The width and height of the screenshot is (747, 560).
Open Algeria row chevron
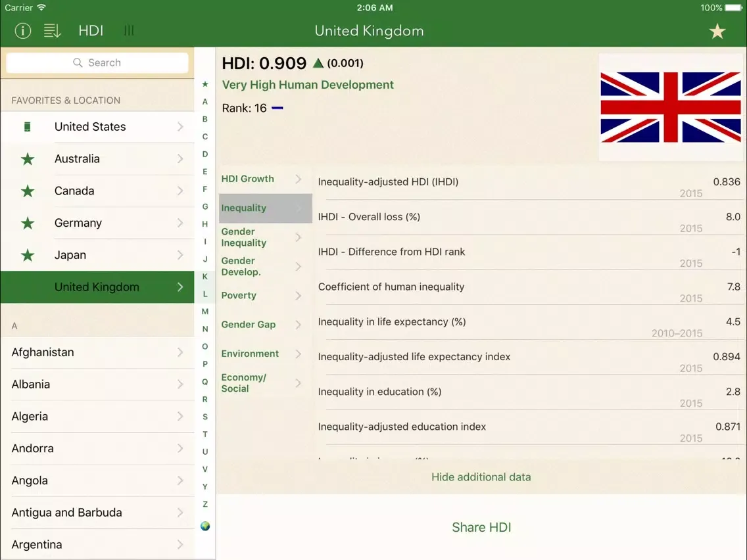(180, 416)
